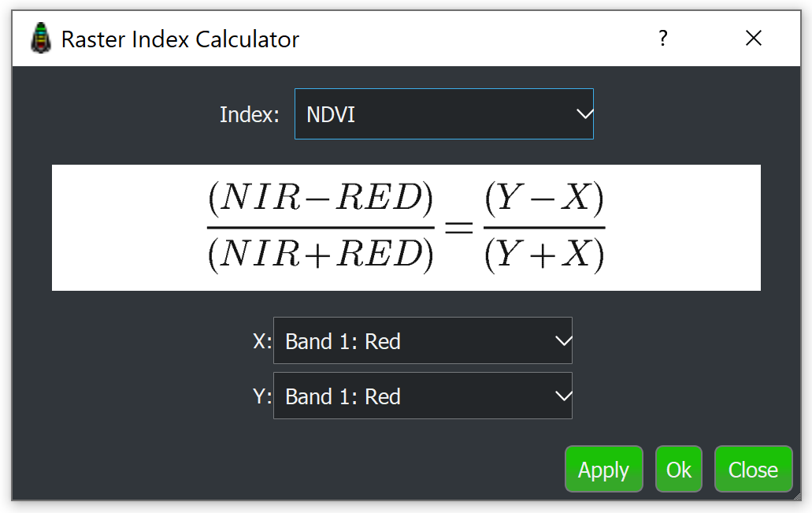Open the X band dropdown
Screen dimensions: 812x513
pos(410,341)
